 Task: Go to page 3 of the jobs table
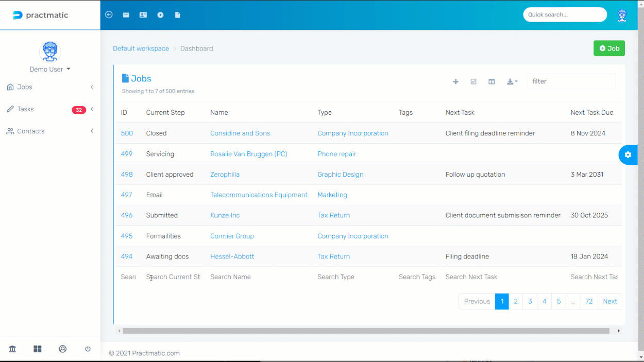[530, 301]
